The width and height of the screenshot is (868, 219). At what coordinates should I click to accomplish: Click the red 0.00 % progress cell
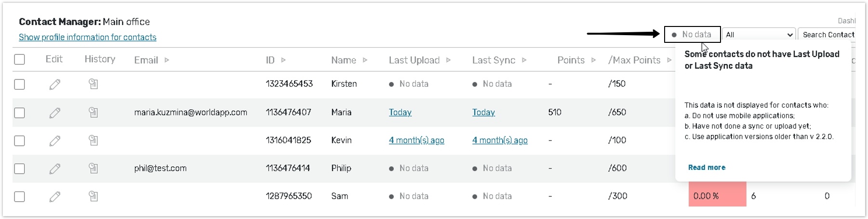(717, 196)
